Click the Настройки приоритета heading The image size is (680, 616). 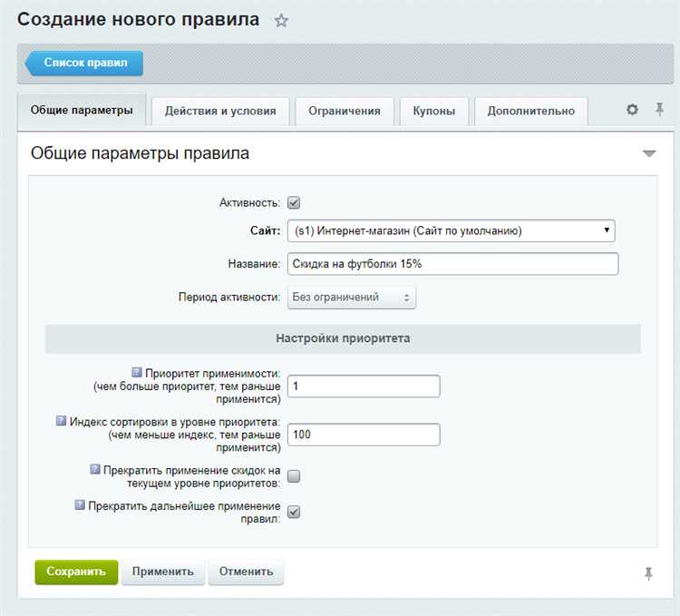(x=343, y=338)
